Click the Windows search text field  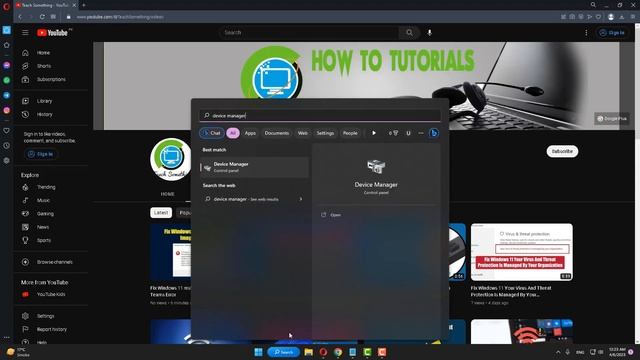coord(320,116)
